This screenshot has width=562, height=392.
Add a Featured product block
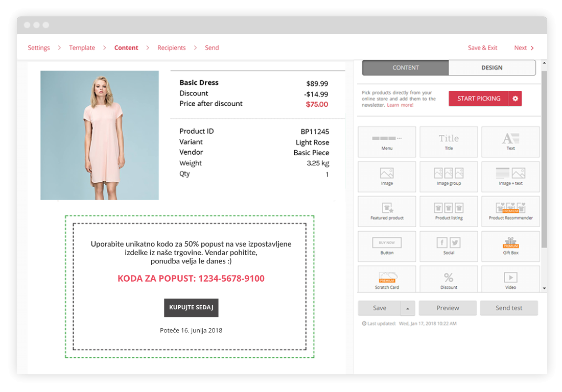pos(387,211)
